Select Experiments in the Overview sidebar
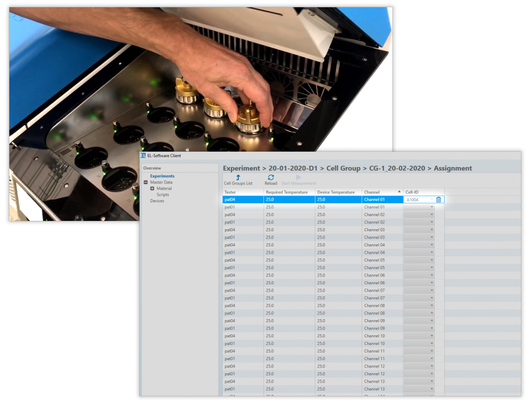The width and height of the screenshot is (532, 408). (x=163, y=176)
